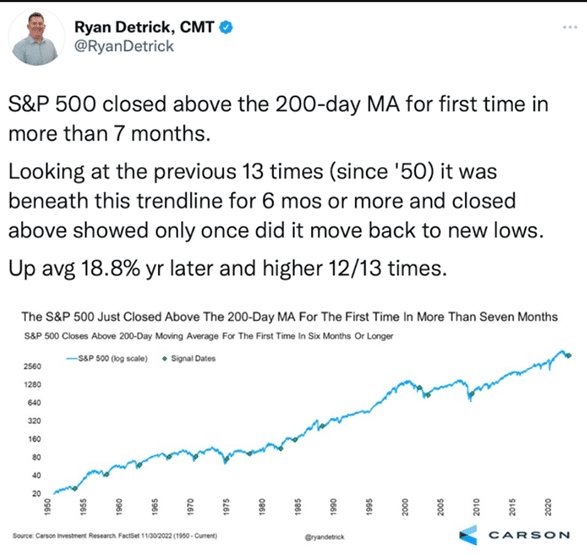Select the signal marker near 2009
This screenshot has width=587, height=555.
[472, 394]
